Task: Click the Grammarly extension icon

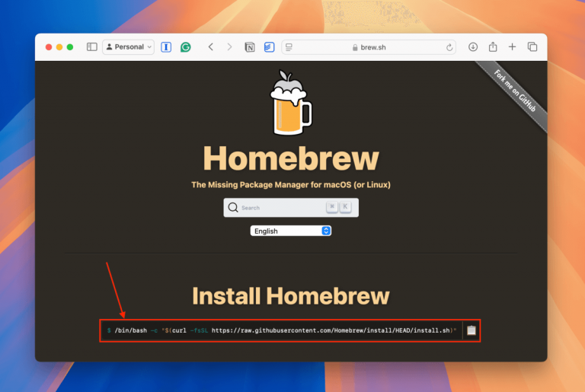Action: pos(186,47)
